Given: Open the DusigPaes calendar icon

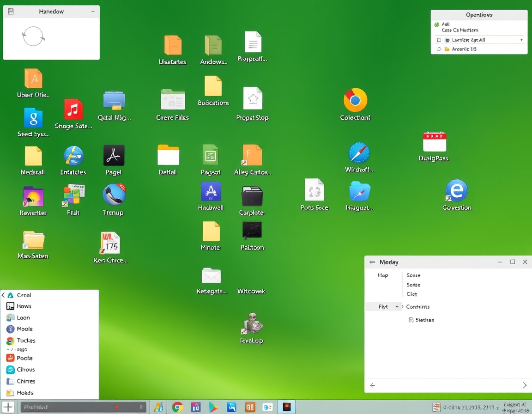Looking at the screenshot, I should pyautogui.click(x=434, y=141).
